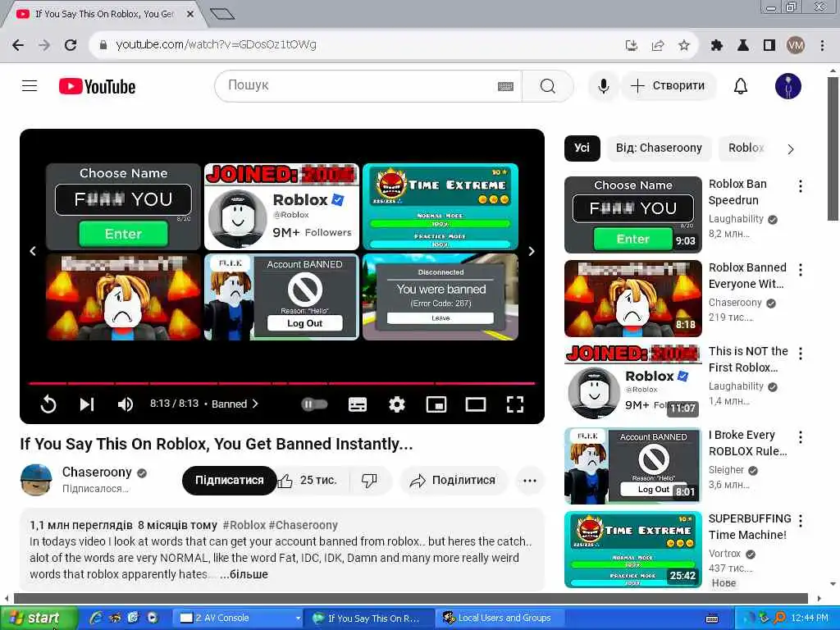Replay the video with the replay icon
840x630 pixels.
point(48,404)
